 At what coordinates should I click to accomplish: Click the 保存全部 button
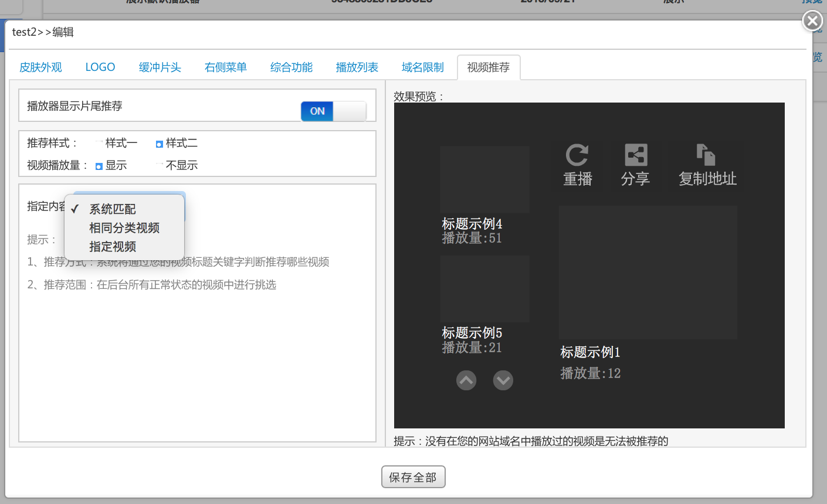click(413, 477)
